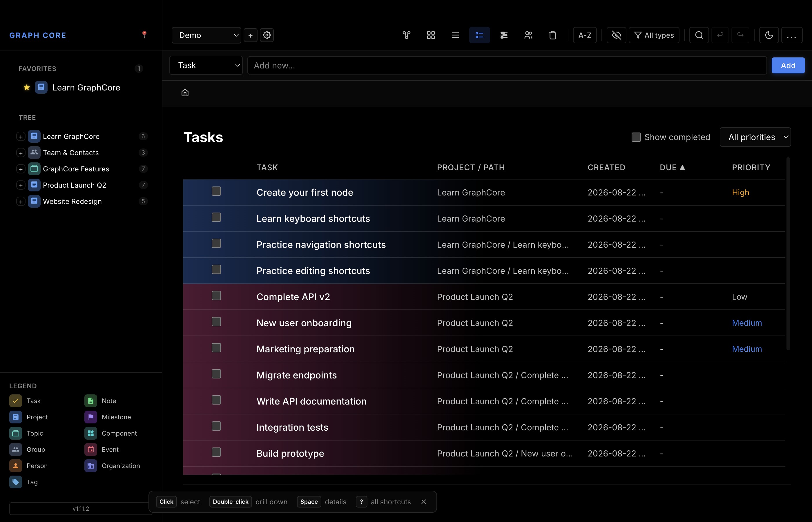Check off Learn keyboard shortcuts task

[216, 217]
